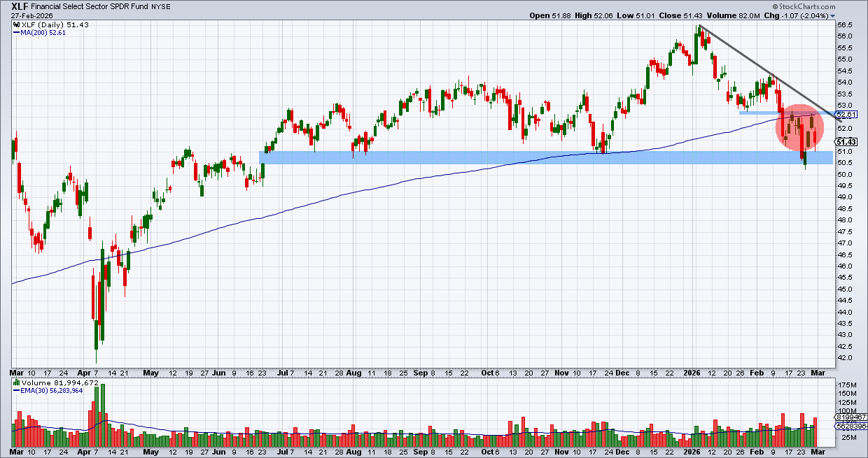Click the 46.0 price axis label

(844, 266)
